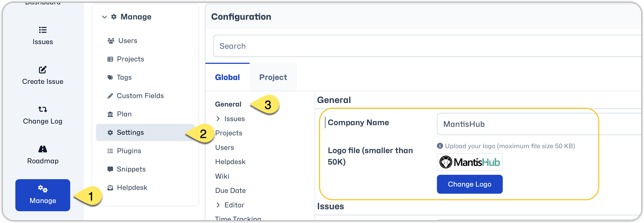The width and height of the screenshot is (644, 223).
Task: Open Tags in the Manage menu
Action: click(x=124, y=78)
